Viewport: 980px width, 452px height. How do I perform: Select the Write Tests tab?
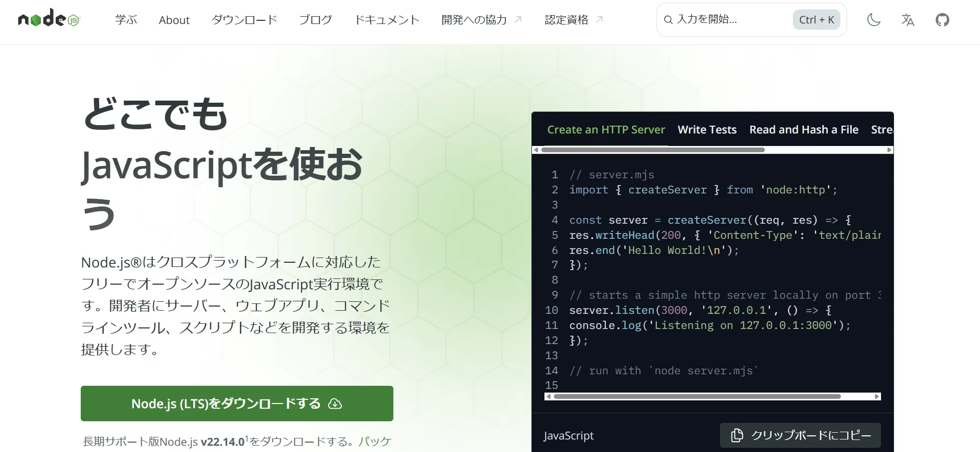[x=707, y=130]
